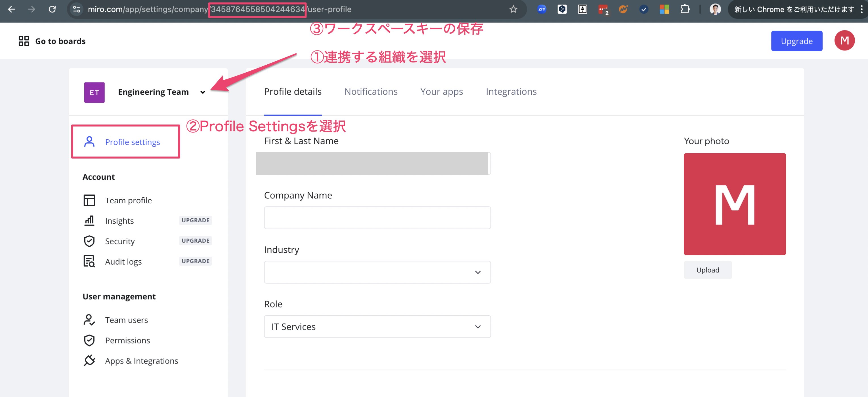The height and width of the screenshot is (397, 868).
Task: Click the boards grid icon
Action: 24,41
